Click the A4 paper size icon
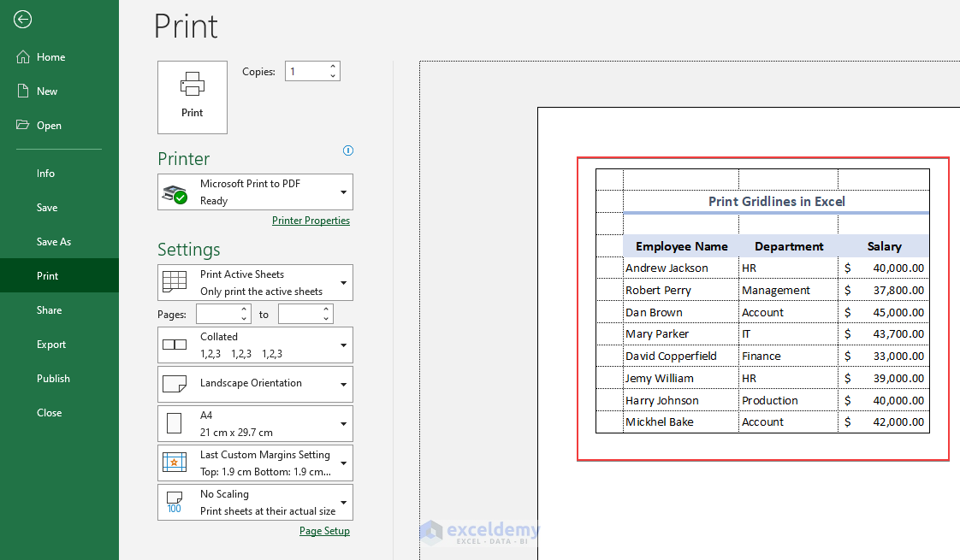This screenshot has height=560, width=960. [174, 423]
